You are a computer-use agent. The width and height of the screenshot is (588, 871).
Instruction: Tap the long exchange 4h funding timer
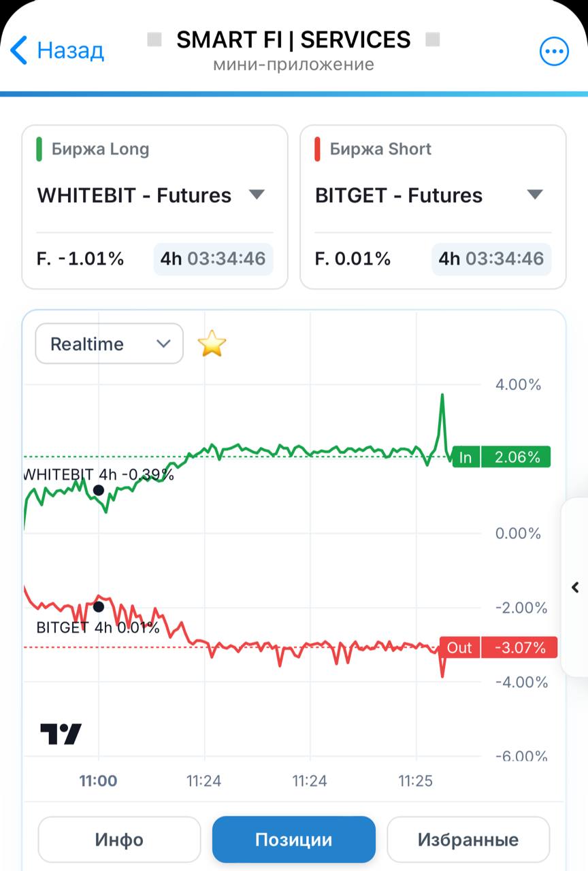point(213,259)
